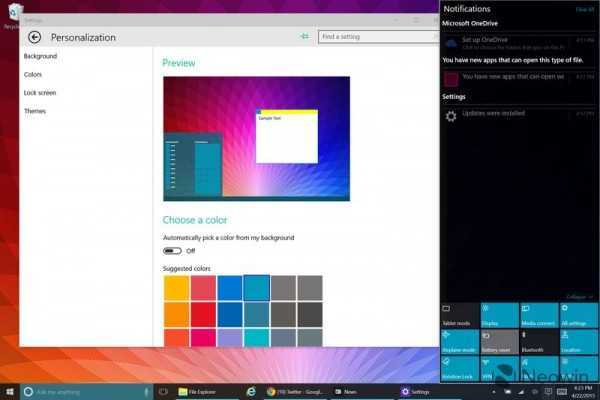
Task: Click the volume tray icon
Action: click(x=535, y=392)
